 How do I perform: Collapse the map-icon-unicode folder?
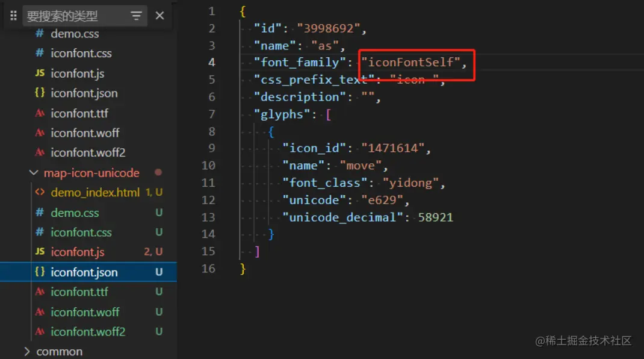pyautogui.click(x=33, y=173)
